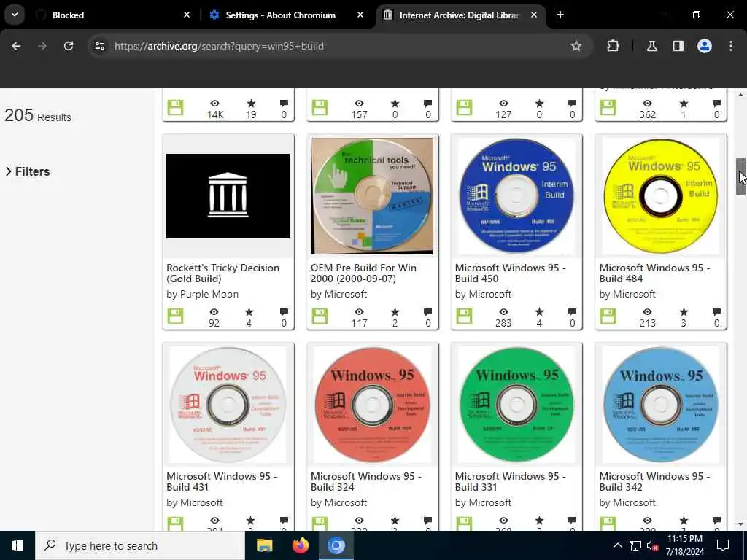This screenshot has height=560, width=747.
Task: Open the Extensions puzzle icon
Action: [x=613, y=46]
